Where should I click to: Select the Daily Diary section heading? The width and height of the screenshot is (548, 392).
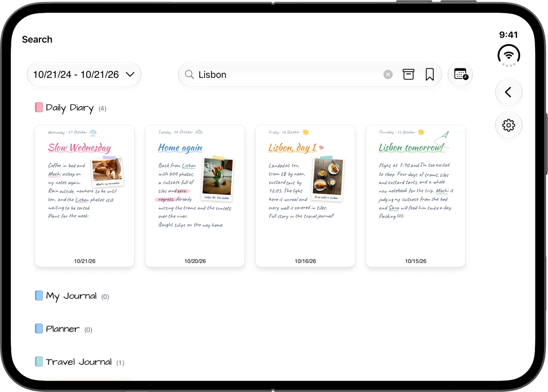(70, 108)
